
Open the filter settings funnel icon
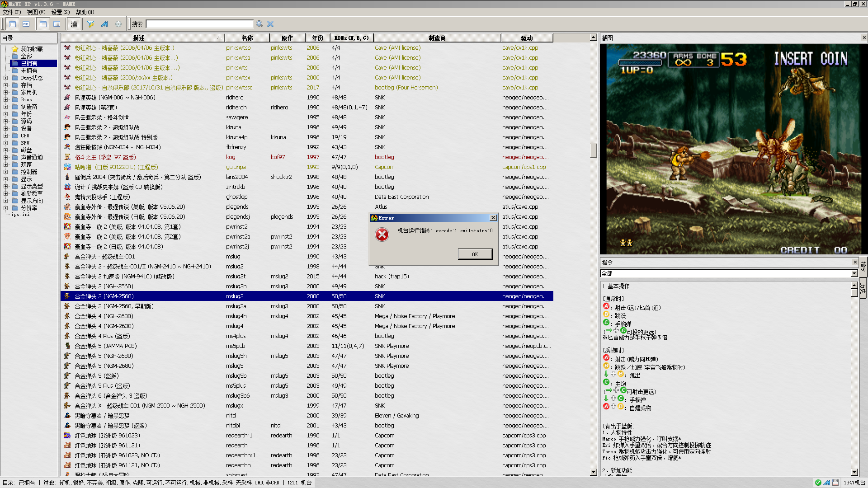click(90, 24)
